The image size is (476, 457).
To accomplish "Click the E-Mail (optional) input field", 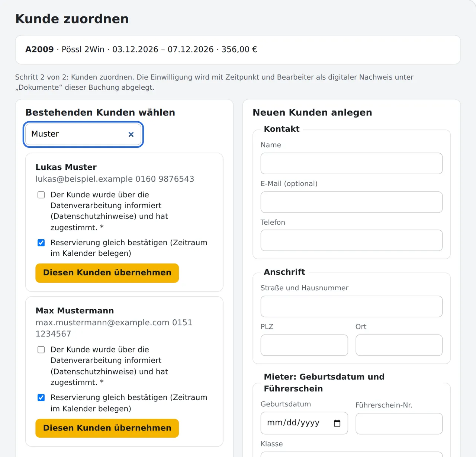I will [351, 202].
